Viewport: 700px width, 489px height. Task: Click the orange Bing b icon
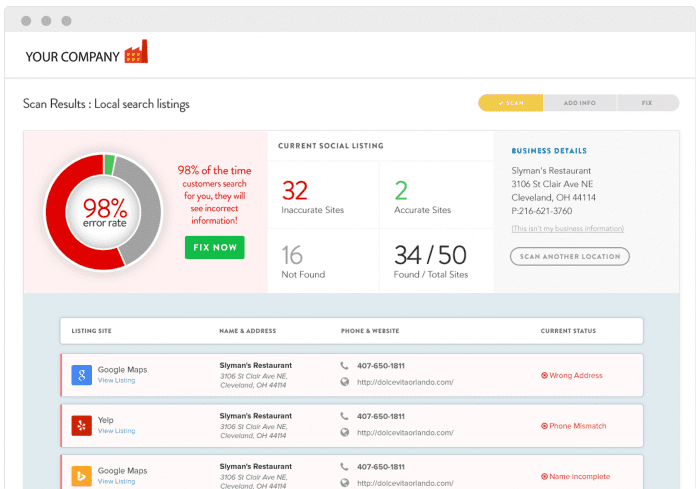pos(81,476)
